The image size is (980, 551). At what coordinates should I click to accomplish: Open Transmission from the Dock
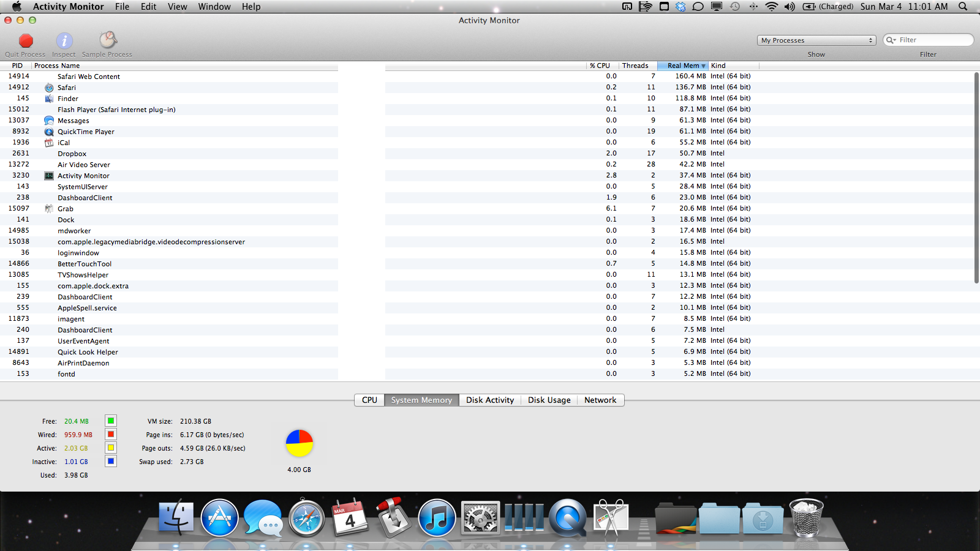[x=393, y=518]
